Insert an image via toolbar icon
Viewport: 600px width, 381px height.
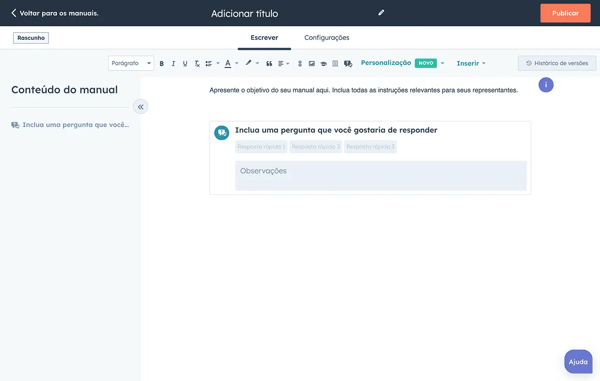[312, 64]
